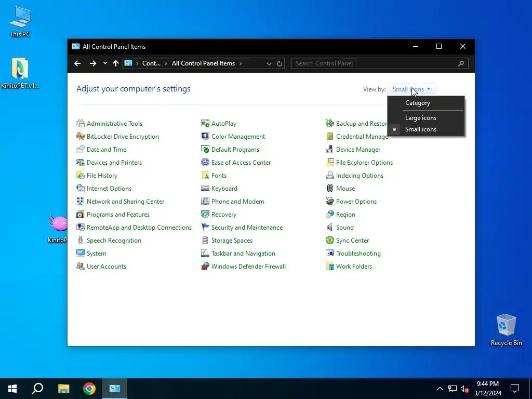Expand the recent locations arrow beside Forward
Image resolution: width=532 pixels, height=399 pixels.
(x=105, y=63)
